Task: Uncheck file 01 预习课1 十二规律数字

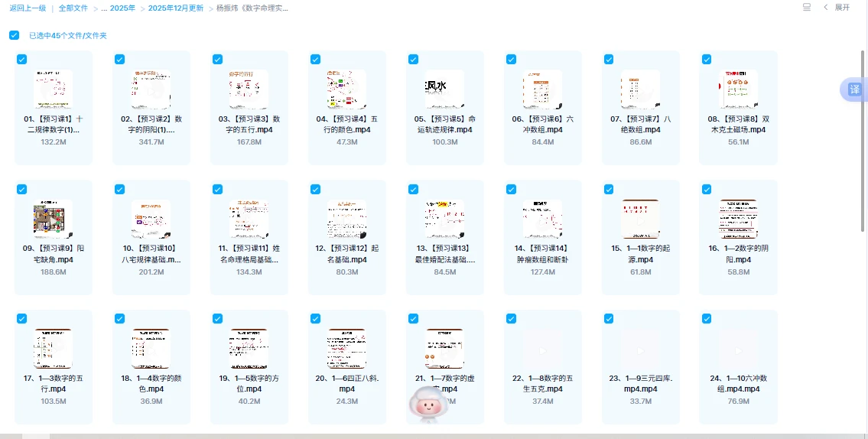Action: coord(21,59)
